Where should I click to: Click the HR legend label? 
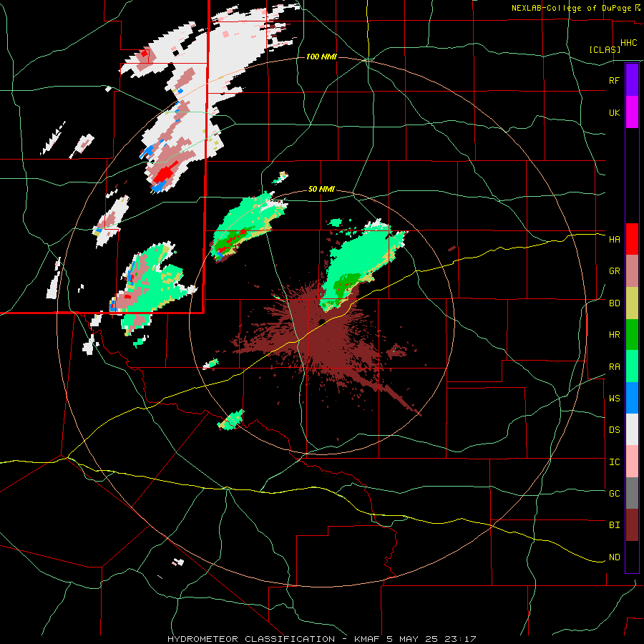[614, 335]
